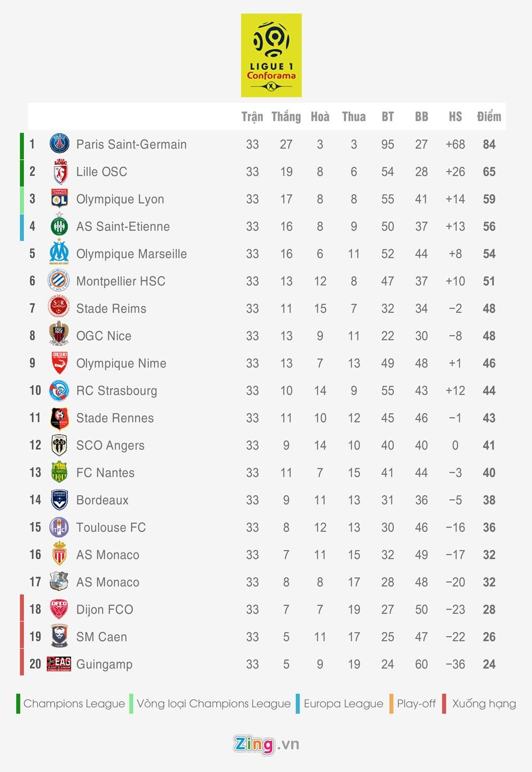Click the RC Strasbourg club crest
Image resolution: width=532 pixels, height=772 pixels.
coord(59,390)
